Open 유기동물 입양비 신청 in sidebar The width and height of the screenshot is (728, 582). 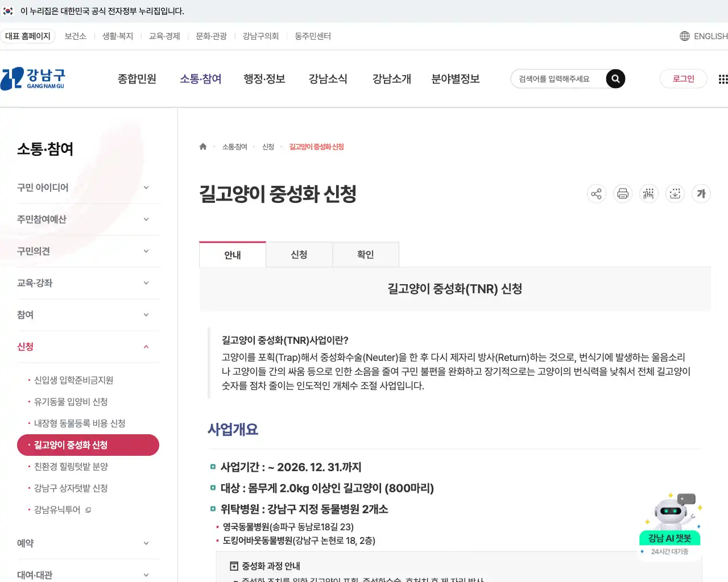pos(71,402)
